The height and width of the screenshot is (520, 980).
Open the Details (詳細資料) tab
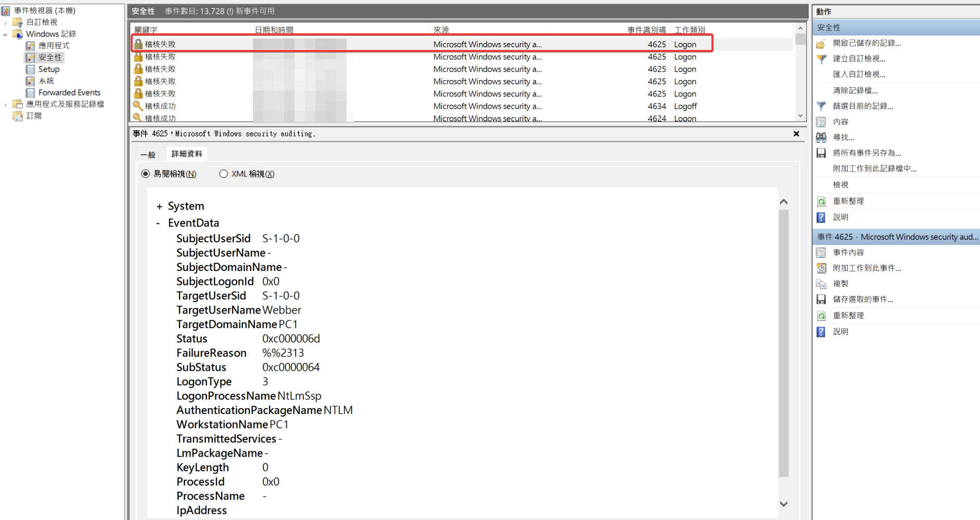tap(187, 154)
